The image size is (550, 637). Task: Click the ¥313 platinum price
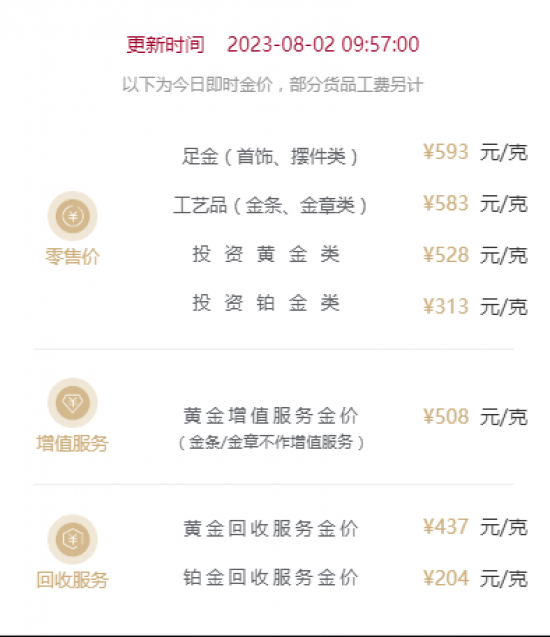pyautogui.click(x=446, y=306)
